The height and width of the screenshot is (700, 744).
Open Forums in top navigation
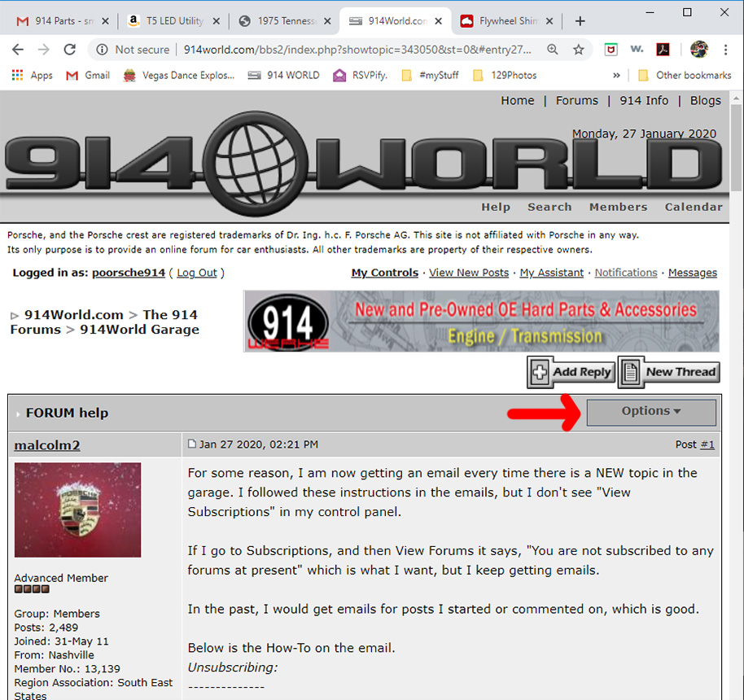click(x=577, y=101)
